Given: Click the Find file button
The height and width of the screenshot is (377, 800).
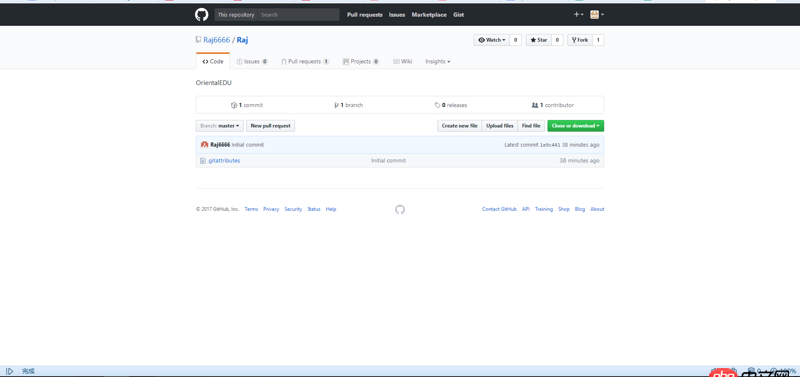Looking at the screenshot, I should [531, 125].
